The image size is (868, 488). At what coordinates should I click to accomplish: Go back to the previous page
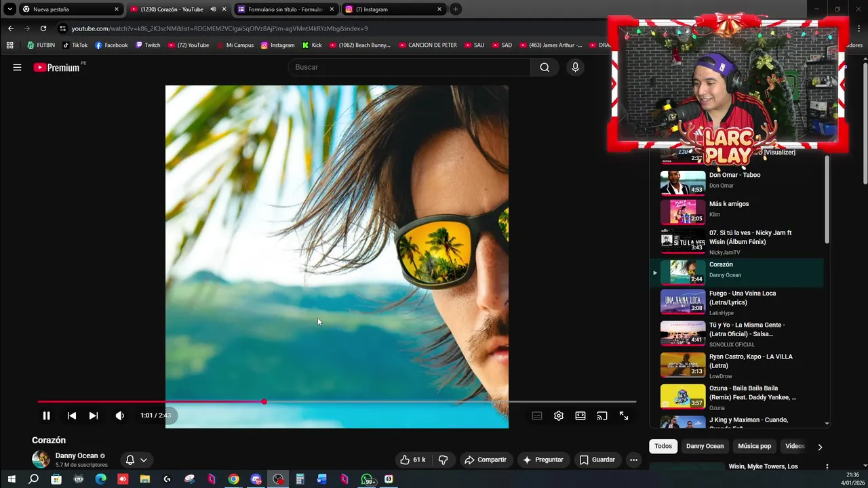pyautogui.click(x=11, y=28)
